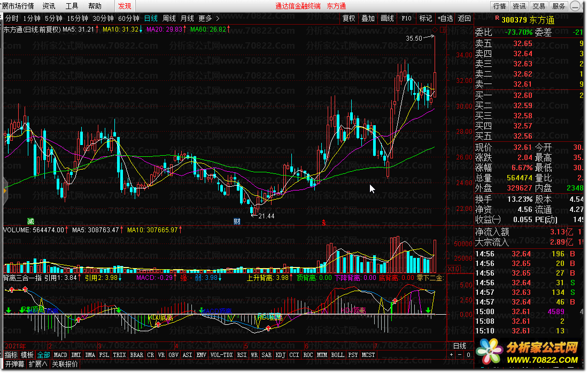The height and width of the screenshot is (373, 588).
Task: Switch the indicator to DMI
Action: [x=76, y=355]
